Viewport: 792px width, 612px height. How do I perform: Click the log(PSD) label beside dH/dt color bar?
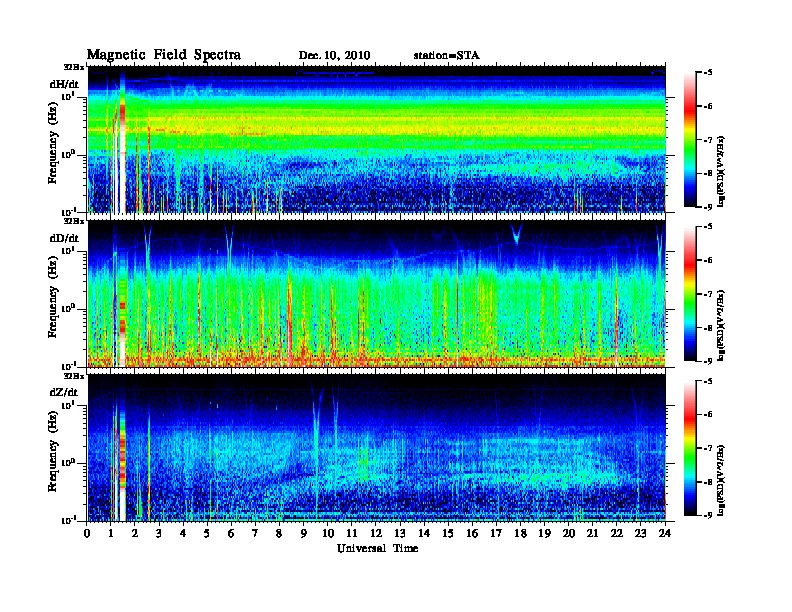pyautogui.click(x=722, y=171)
